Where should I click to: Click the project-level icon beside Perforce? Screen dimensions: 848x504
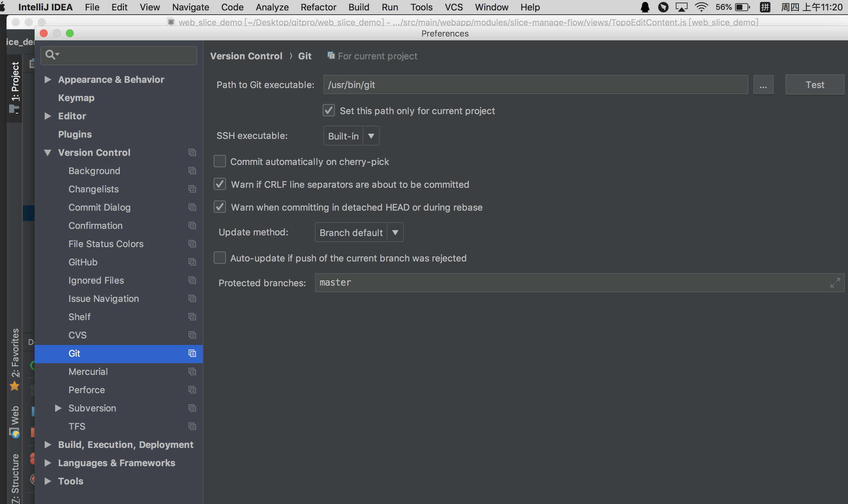[x=192, y=390]
